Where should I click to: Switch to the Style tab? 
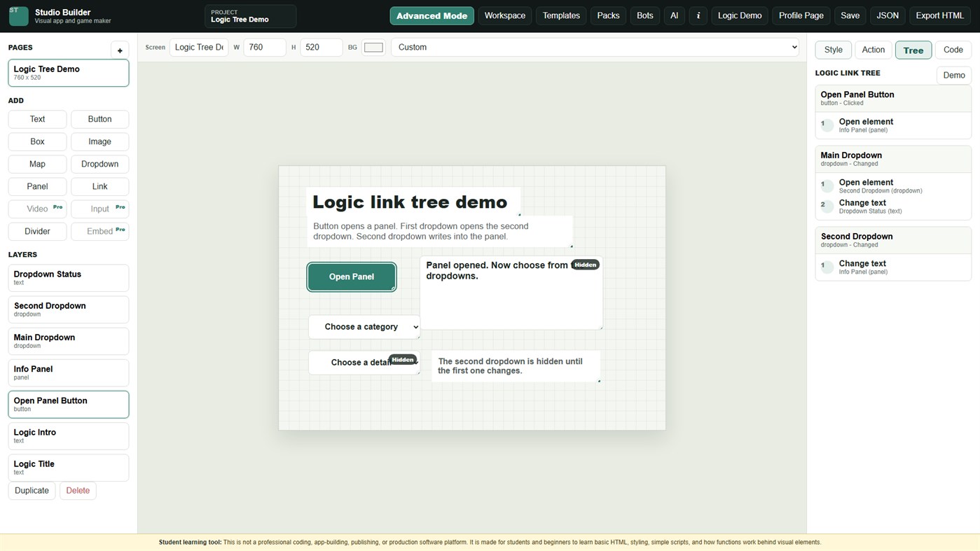click(x=834, y=50)
